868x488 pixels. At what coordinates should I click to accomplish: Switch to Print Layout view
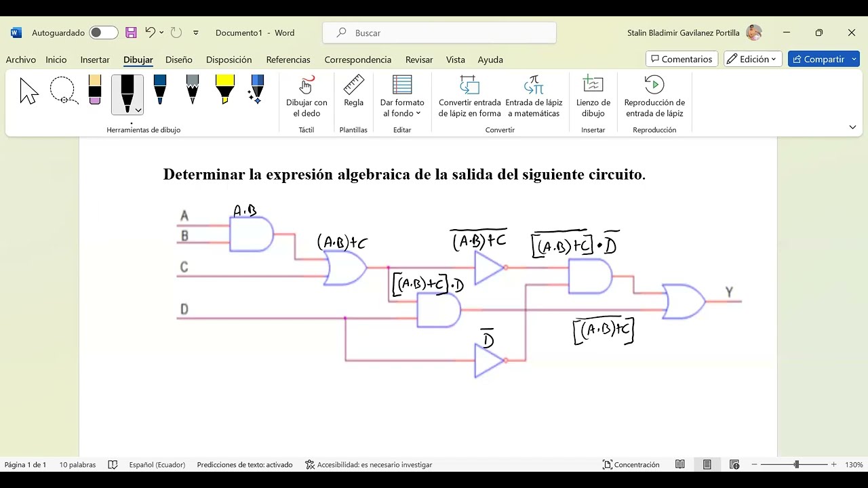point(707,465)
